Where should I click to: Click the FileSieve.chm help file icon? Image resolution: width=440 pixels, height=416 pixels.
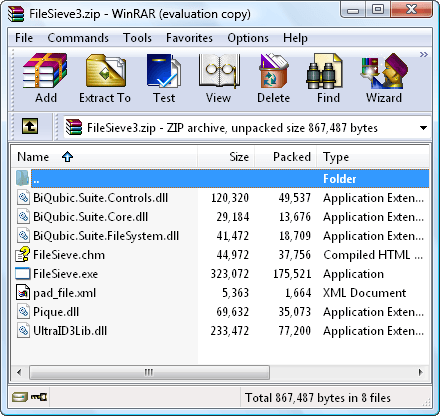pos(23,255)
